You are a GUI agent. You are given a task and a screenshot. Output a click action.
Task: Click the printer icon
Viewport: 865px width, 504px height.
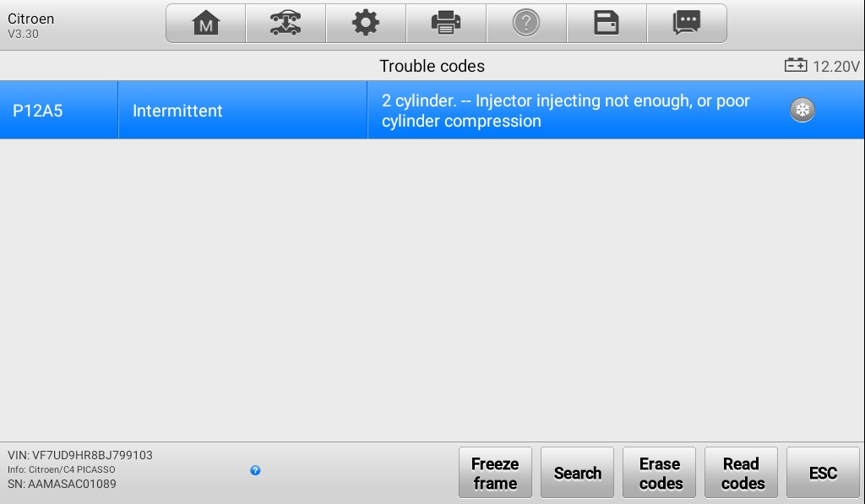[x=446, y=23]
